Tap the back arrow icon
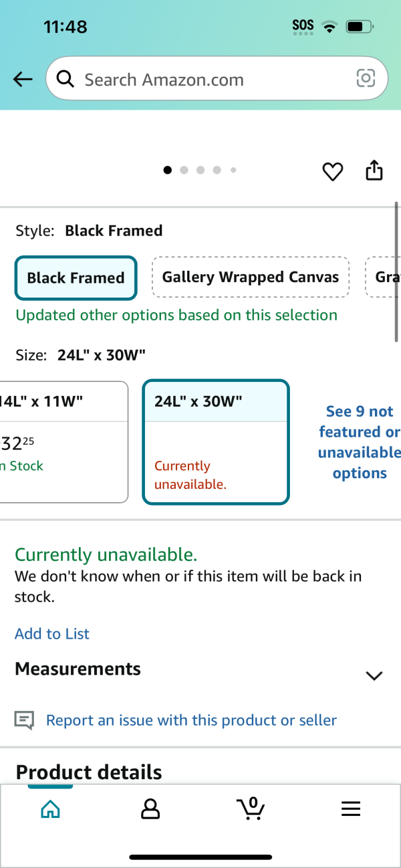This screenshot has height=868, width=401. (23, 80)
